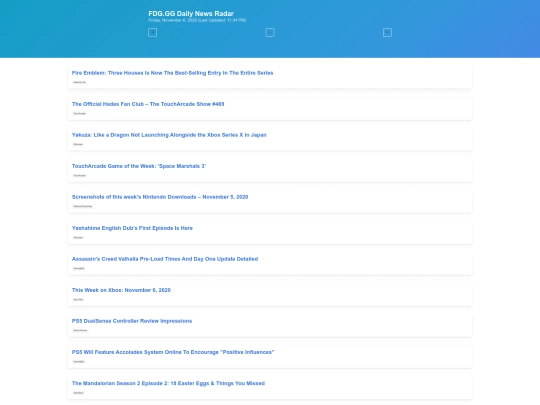Click source tag under Hades Fan Club headline

click(80, 113)
